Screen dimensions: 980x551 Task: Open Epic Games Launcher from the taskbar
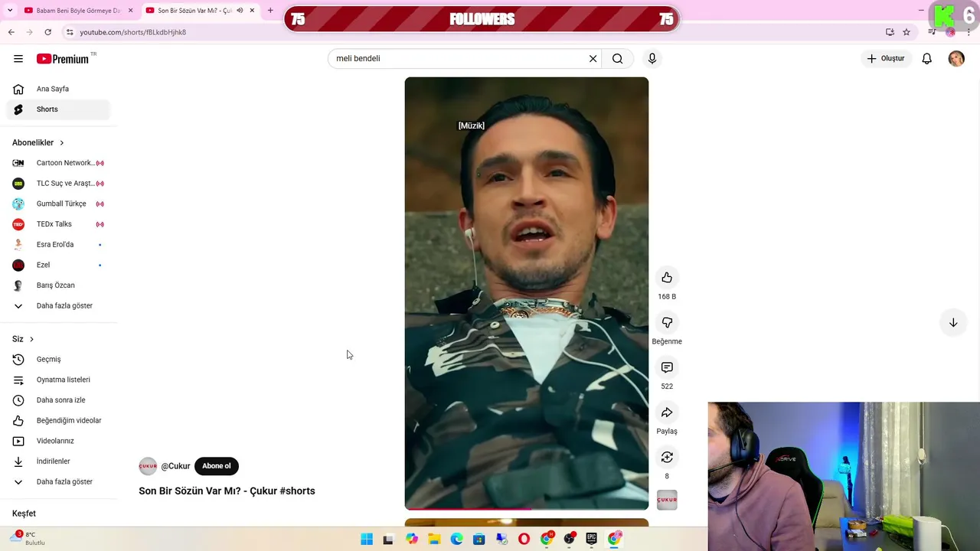tap(591, 540)
